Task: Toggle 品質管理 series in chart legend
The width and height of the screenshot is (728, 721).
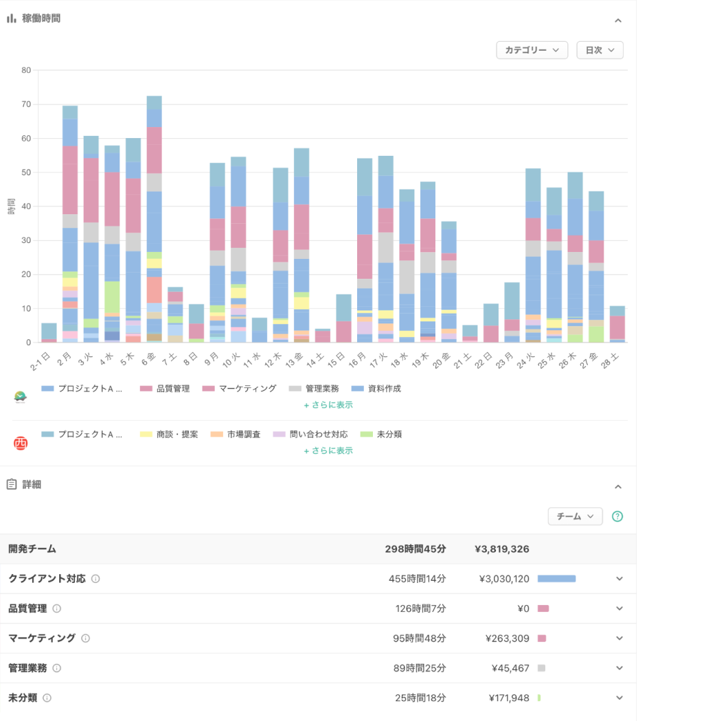Action: pos(165,389)
